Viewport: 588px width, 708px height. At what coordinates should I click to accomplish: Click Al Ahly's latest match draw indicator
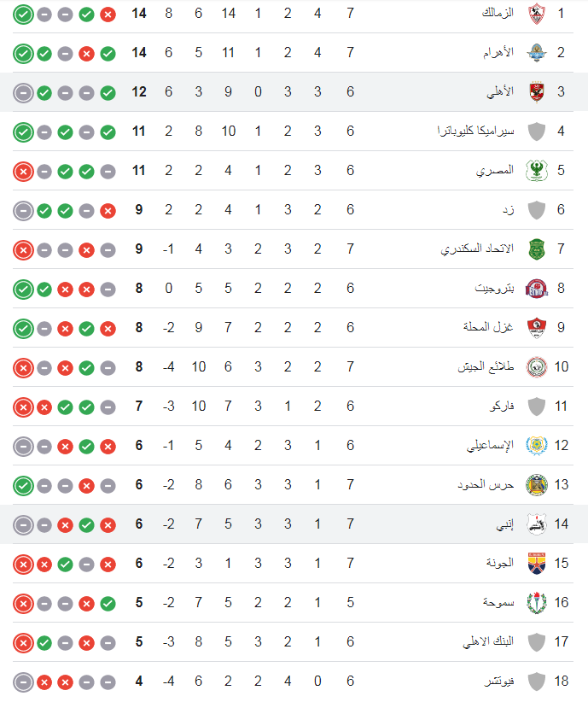click(x=23, y=93)
